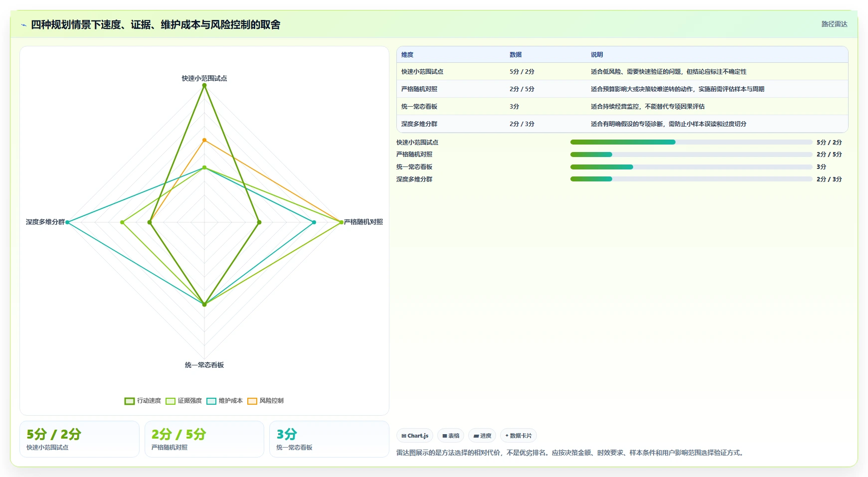Click the dark green point at the chart top vertex
The image size is (868, 477).
[204, 85]
